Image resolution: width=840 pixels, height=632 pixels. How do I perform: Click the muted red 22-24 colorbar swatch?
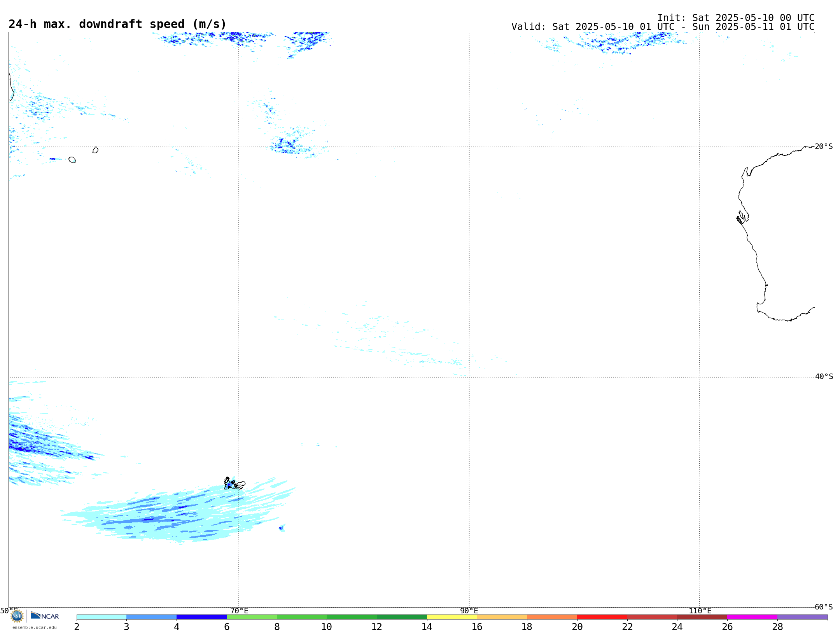tap(652, 617)
